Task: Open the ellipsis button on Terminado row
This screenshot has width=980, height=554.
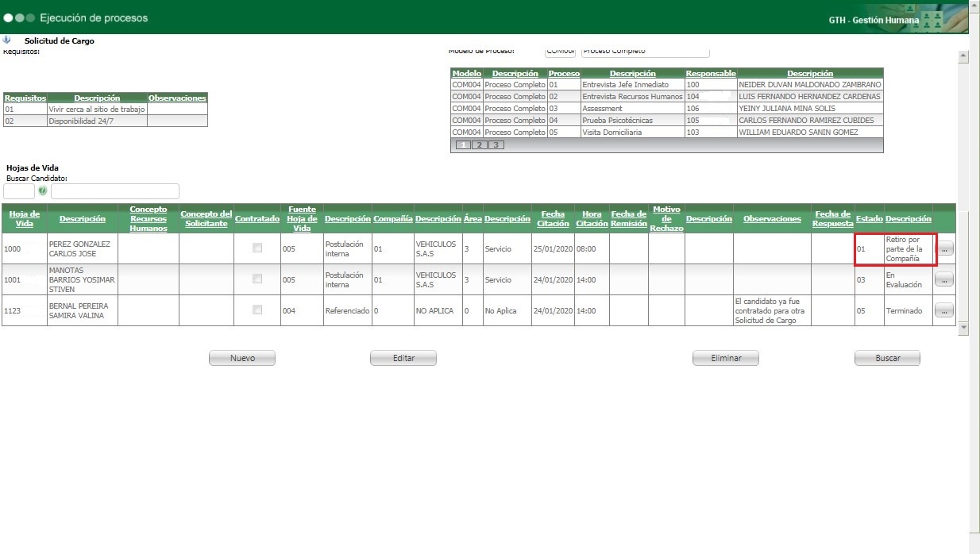Action: tap(943, 310)
